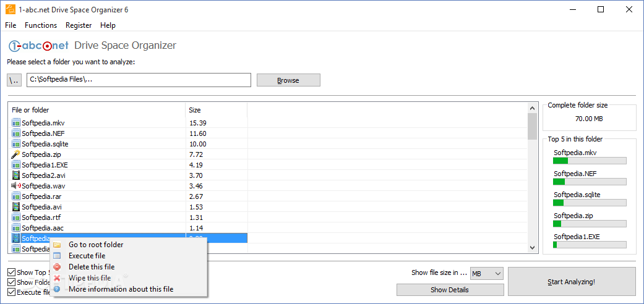
Task: Toggle the Show Folders checkbox
Action: point(12,282)
